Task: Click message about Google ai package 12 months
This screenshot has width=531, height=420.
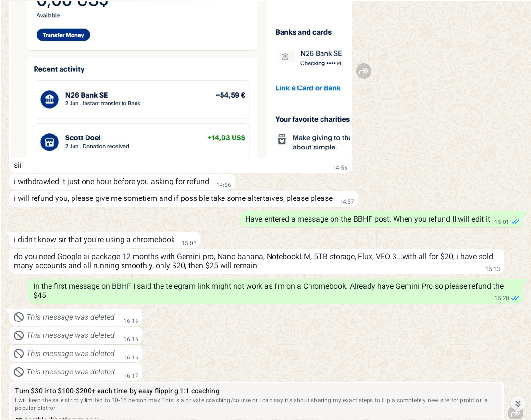Action: [x=256, y=261]
